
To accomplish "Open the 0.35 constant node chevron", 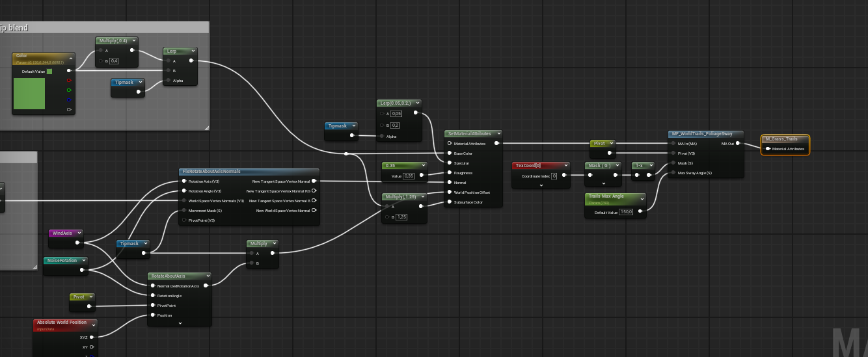I will point(424,166).
